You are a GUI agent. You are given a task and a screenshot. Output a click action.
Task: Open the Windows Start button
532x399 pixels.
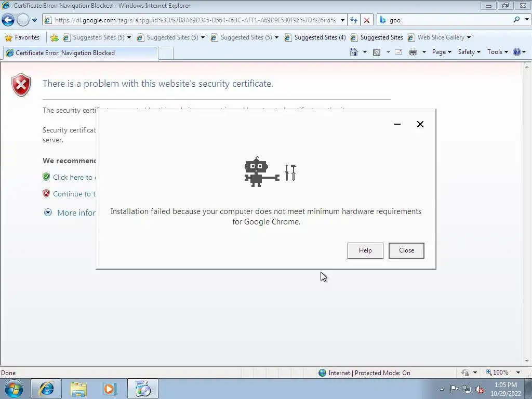coord(14,389)
